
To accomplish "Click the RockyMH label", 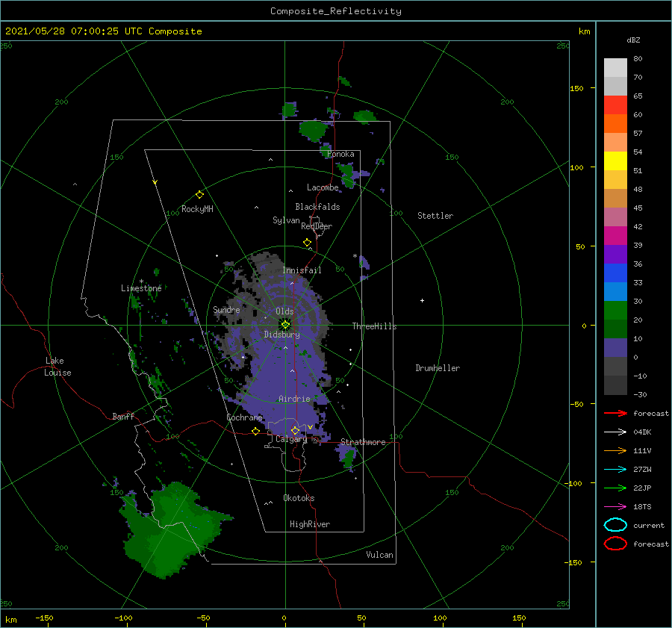I will (x=197, y=209).
